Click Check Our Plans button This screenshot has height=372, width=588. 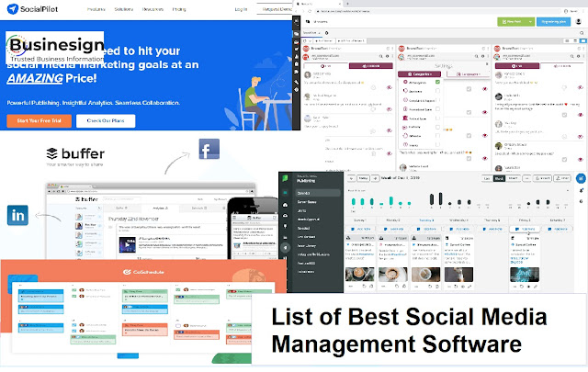[106, 120]
